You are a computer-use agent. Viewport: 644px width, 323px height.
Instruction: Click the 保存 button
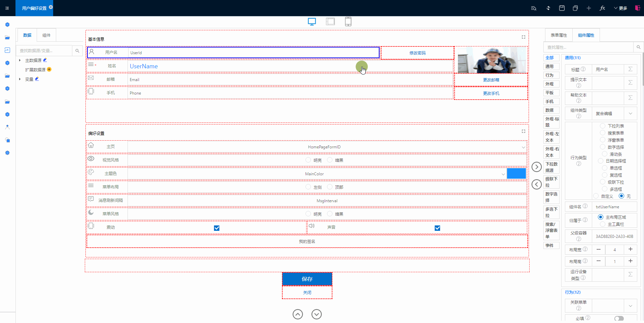coord(307,279)
